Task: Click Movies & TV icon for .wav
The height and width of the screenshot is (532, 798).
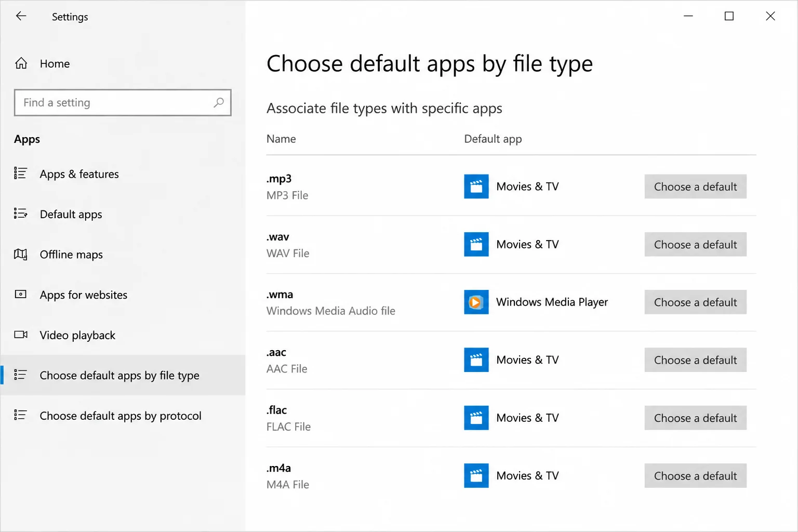Action: pyautogui.click(x=476, y=244)
